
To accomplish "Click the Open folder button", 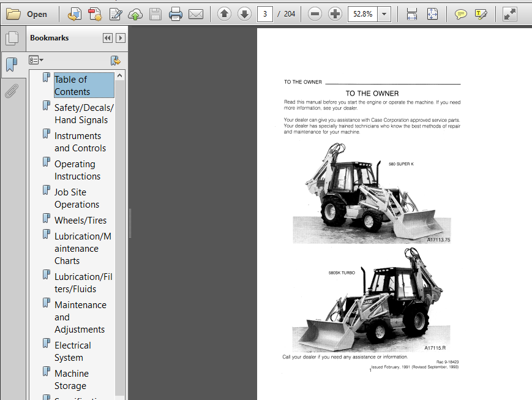I will tap(27, 14).
